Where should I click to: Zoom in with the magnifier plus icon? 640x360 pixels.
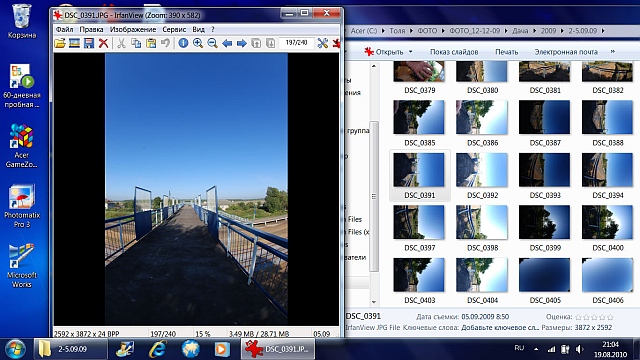tap(198, 43)
